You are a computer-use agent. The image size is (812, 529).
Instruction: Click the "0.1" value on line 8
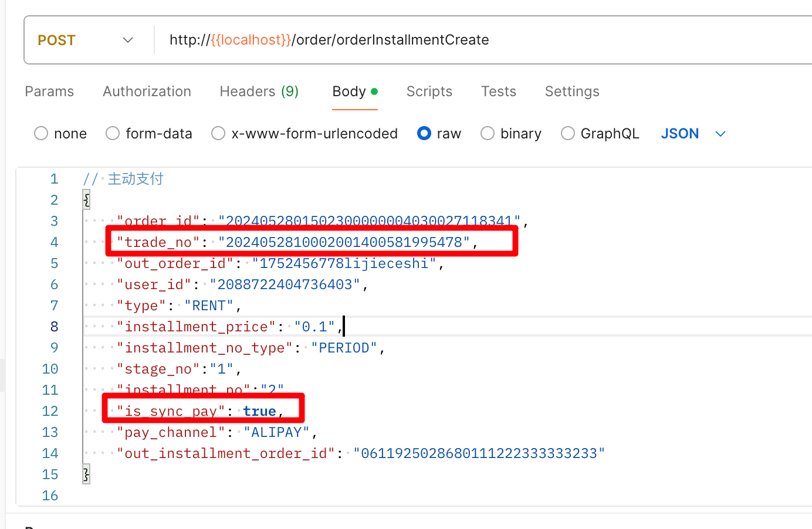point(314,327)
